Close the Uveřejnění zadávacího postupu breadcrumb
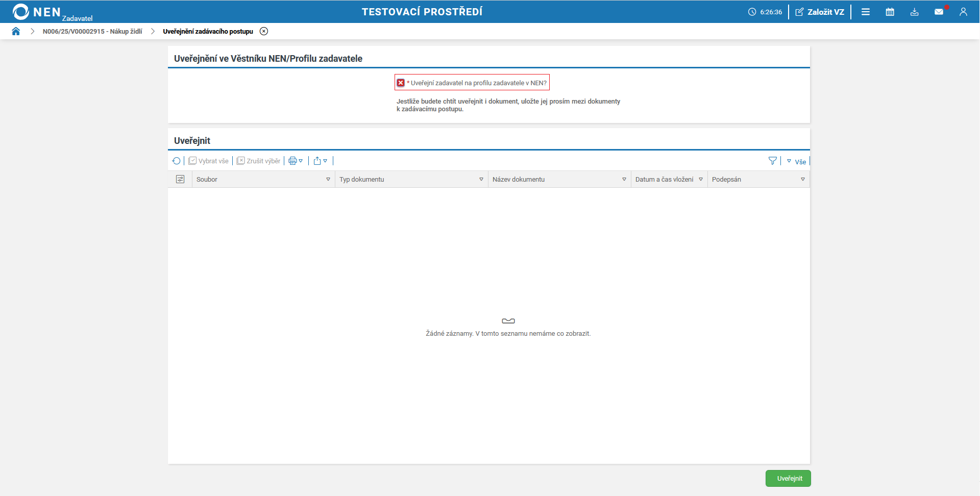The image size is (980, 496). point(264,31)
